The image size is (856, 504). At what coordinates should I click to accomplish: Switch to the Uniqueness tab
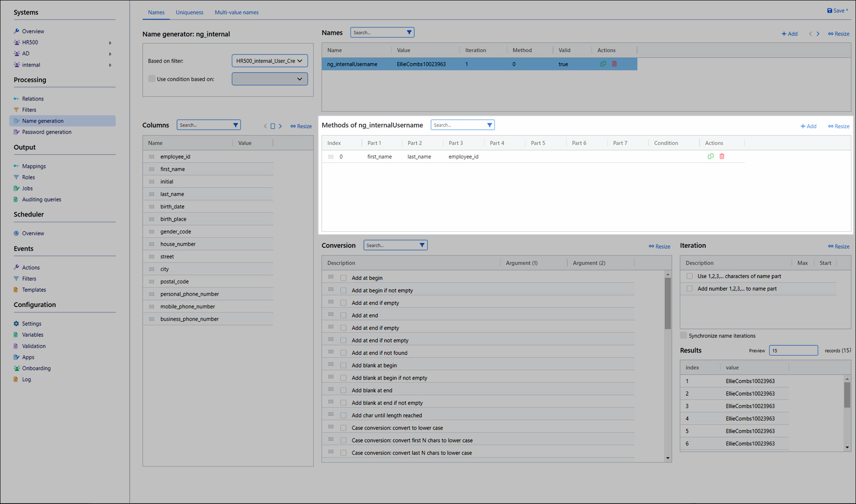[x=189, y=12]
